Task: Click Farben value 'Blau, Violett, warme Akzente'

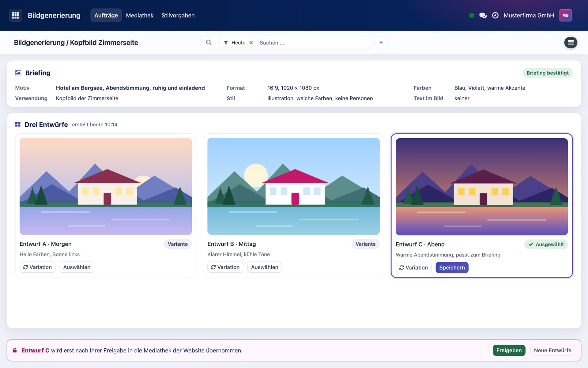Action: tap(490, 88)
